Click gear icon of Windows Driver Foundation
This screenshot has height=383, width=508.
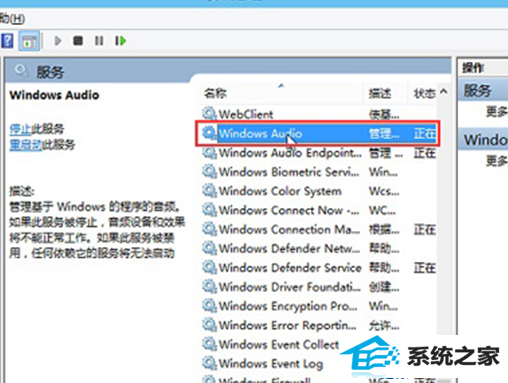(x=209, y=286)
